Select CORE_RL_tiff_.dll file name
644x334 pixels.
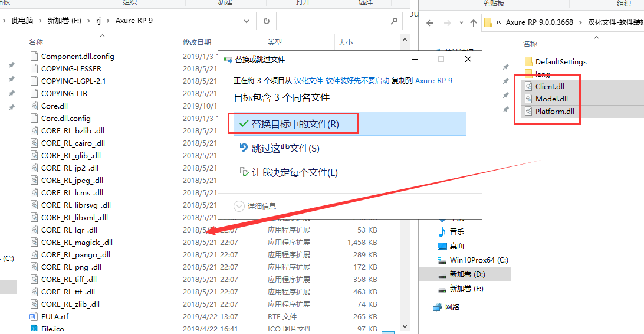69,279
